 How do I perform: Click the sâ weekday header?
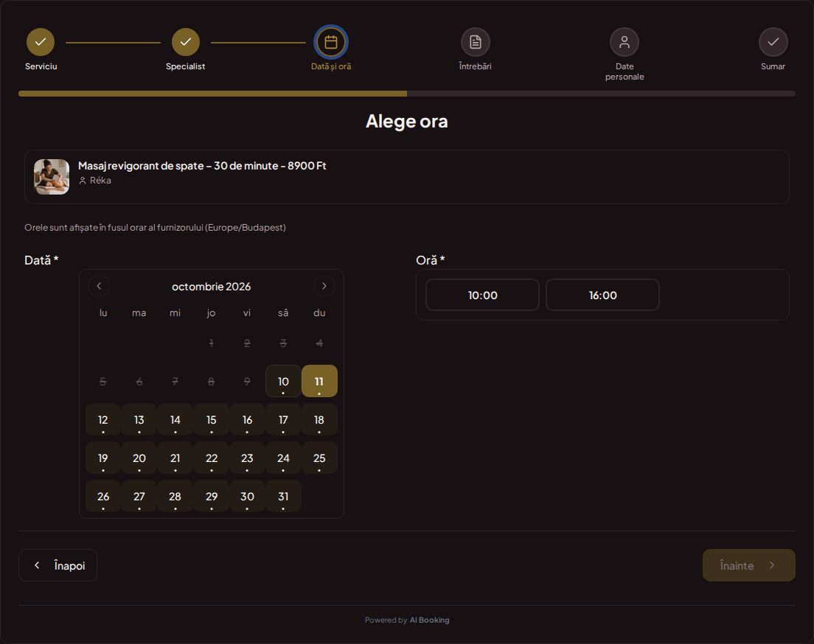tap(283, 313)
